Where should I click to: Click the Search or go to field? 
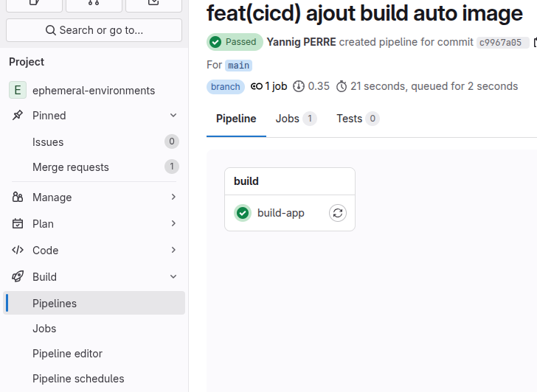tap(94, 30)
